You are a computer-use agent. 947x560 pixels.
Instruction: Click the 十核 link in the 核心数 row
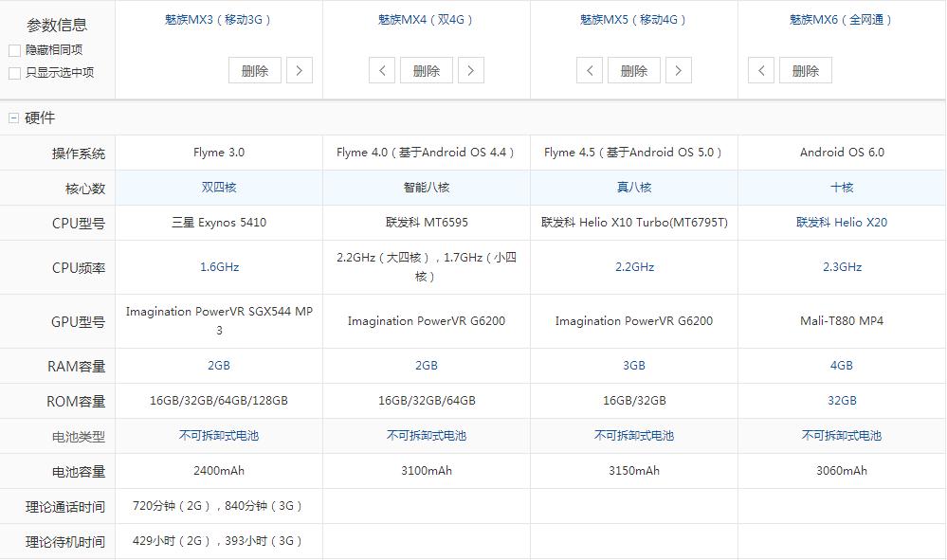(x=842, y=188)
